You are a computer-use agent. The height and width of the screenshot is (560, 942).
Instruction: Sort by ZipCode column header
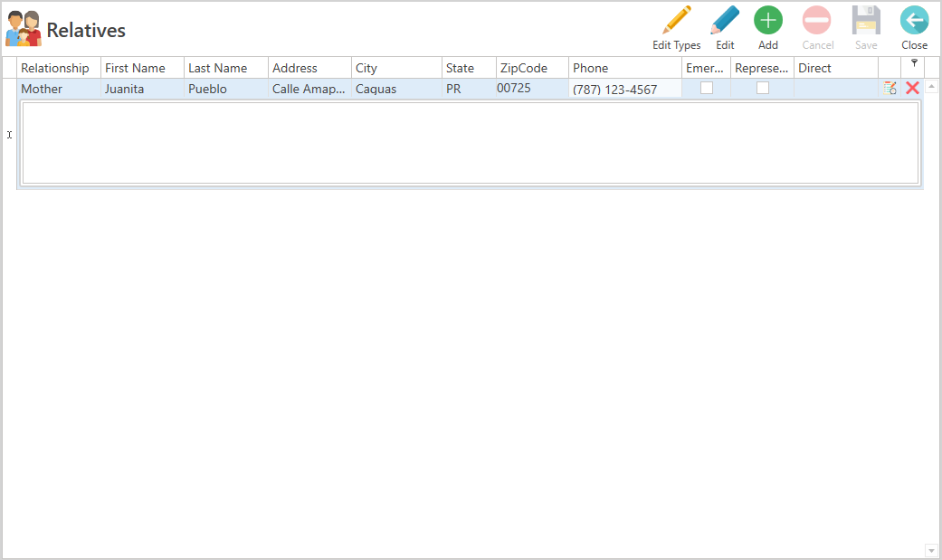[x=532, y=68]
